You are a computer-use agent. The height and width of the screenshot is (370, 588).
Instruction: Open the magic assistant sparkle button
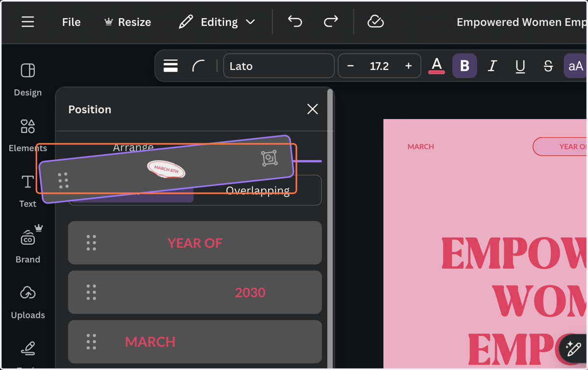click(x=574, y=349)
